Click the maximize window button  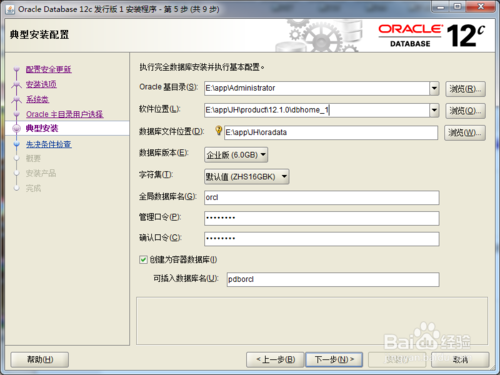pyautogui.click(x=457, y=7)
